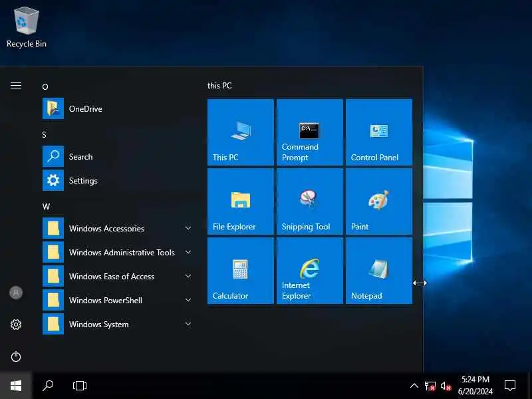Open OneDrive from the app list
532x399 pixels.
117,108
